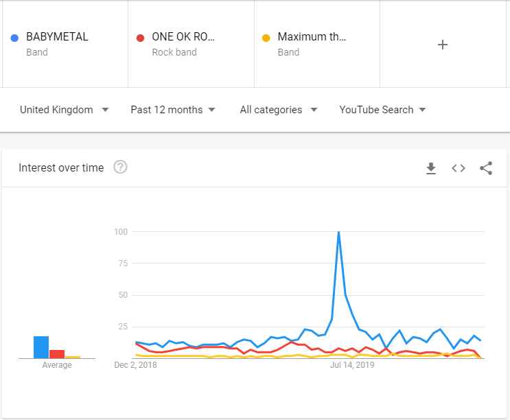The image size is (510, 420).
Task: Click the red ONE OK ROCK dot
Action: tap(140, 38)
